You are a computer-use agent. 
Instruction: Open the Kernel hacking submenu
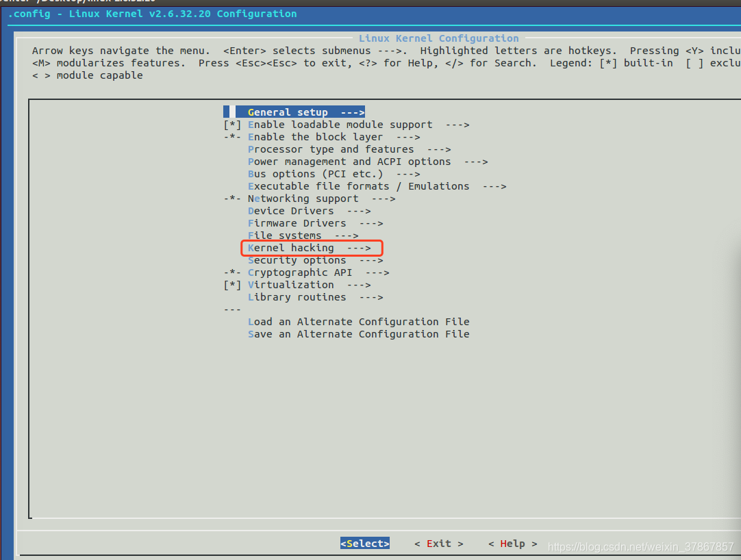(309, 248)
